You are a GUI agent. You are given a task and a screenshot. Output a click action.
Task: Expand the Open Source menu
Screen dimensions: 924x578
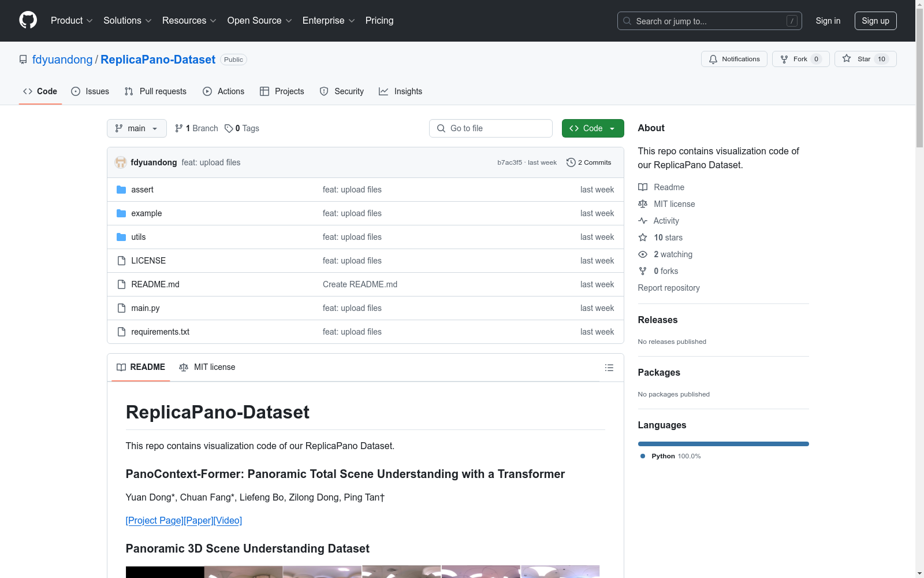pos(260,21)
